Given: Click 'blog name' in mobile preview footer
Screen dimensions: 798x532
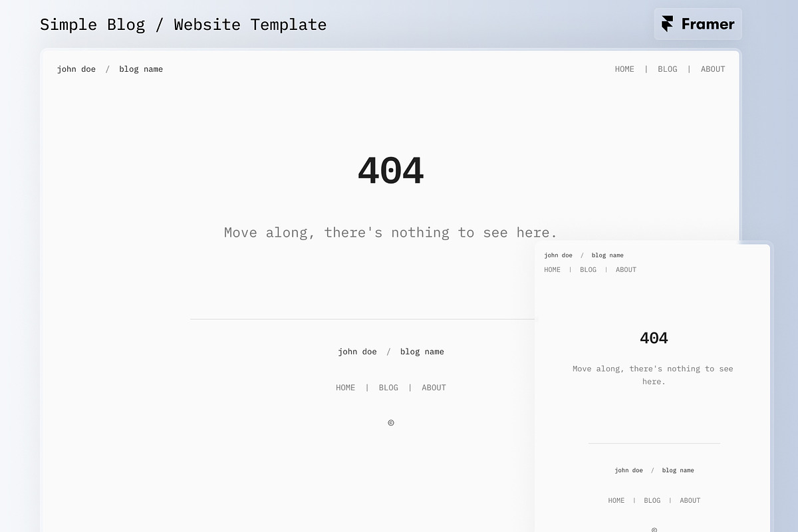Looking at the screenshot, I should coord(678,470).
